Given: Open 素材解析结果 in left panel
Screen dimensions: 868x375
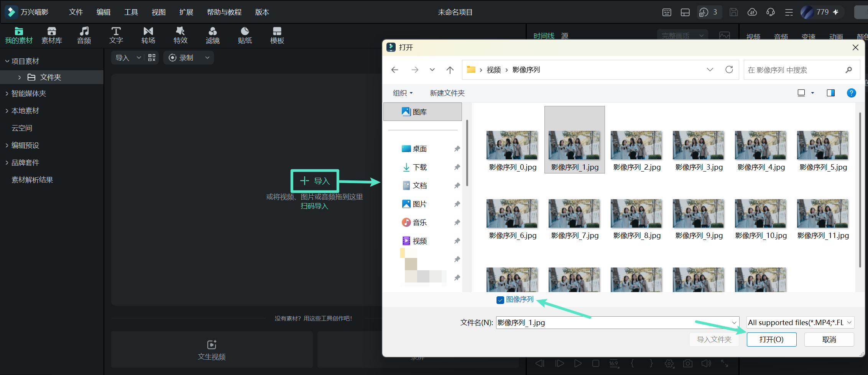Looking at the screenshot, I should point(32,180).
